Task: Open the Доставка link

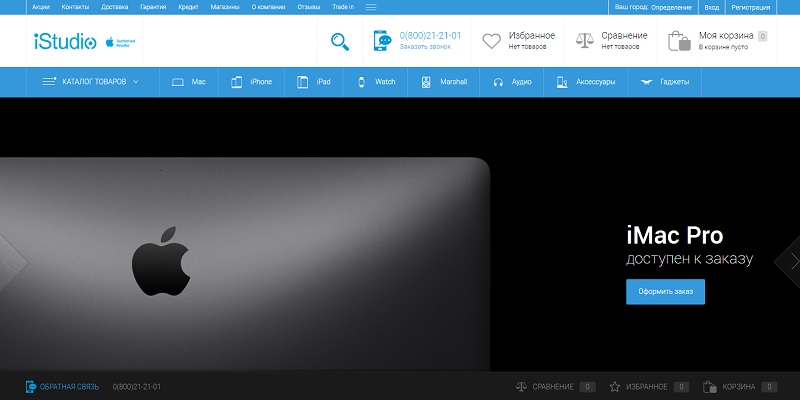Action: click(115, 7)
